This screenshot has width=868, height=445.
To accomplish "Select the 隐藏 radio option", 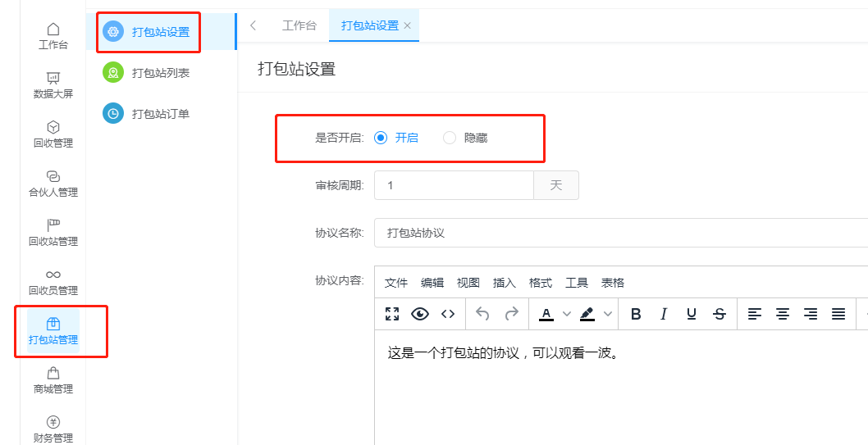I will (x=465, y=138).
